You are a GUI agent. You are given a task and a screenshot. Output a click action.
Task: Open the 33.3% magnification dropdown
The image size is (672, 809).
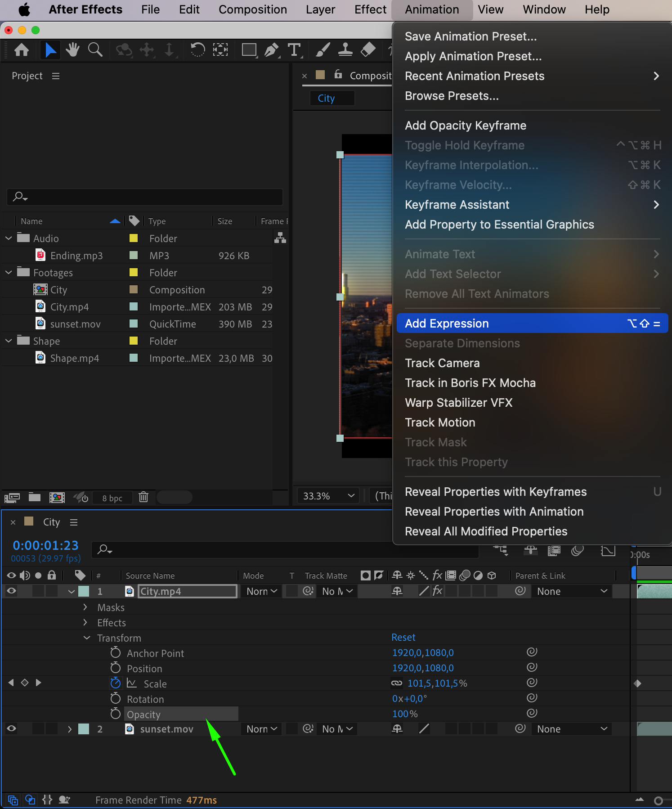point(328,496)
